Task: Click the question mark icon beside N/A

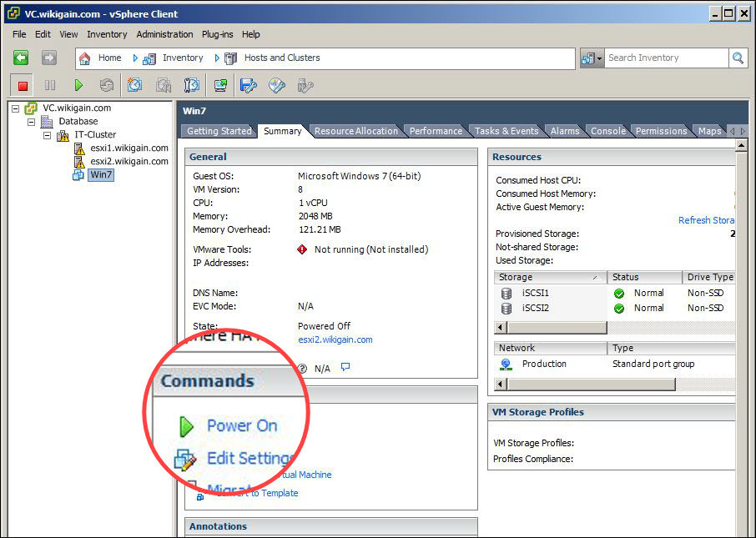Action: point(302,369)
